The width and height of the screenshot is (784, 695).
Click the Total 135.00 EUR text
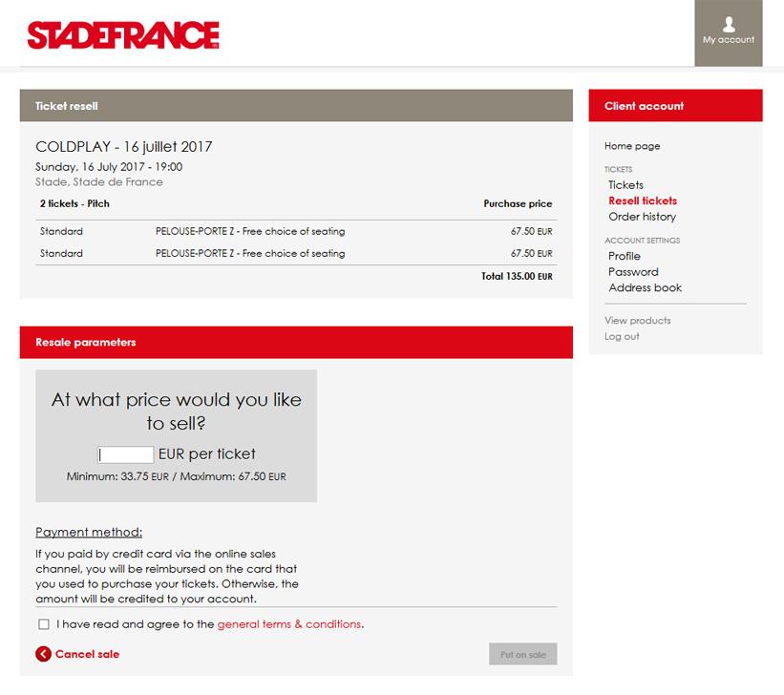click(x=517, y=276)
